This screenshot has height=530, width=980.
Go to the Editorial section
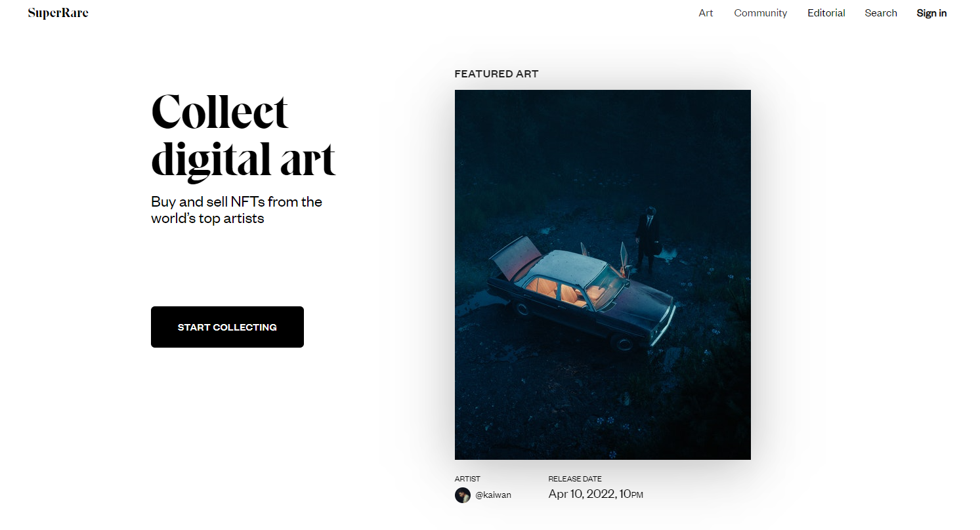point(826,13)
